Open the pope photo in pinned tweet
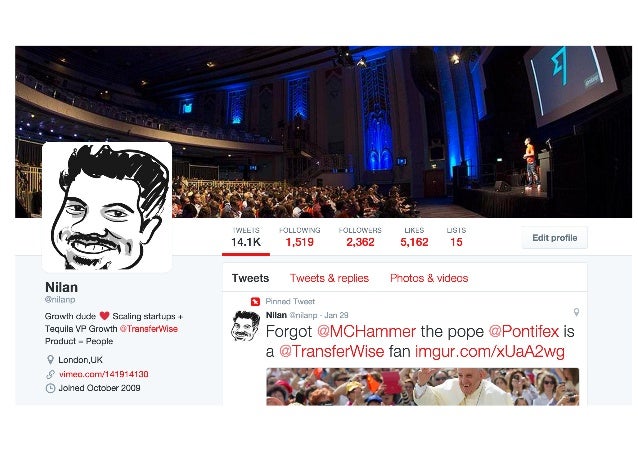The image size is (638, 452). click(422, 387)
